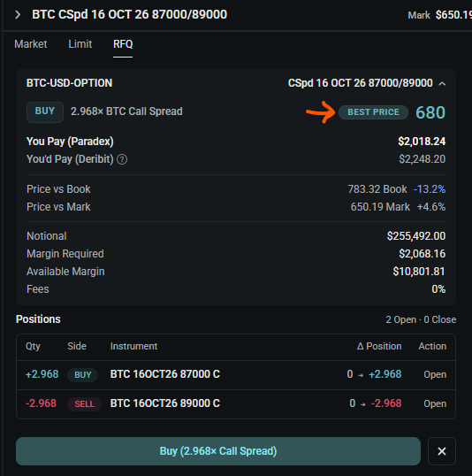472x476 pixels.
Task: Click the BEST PRICE badge
Action: click(373, 112)
